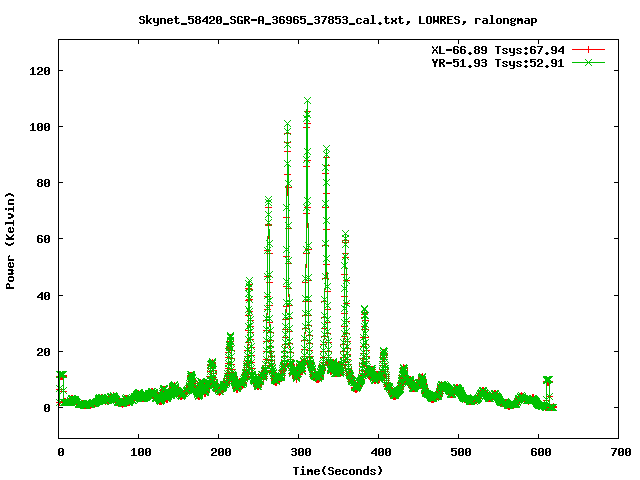
Task: Click the y-axis tick label 100
Action: point(40,127)
